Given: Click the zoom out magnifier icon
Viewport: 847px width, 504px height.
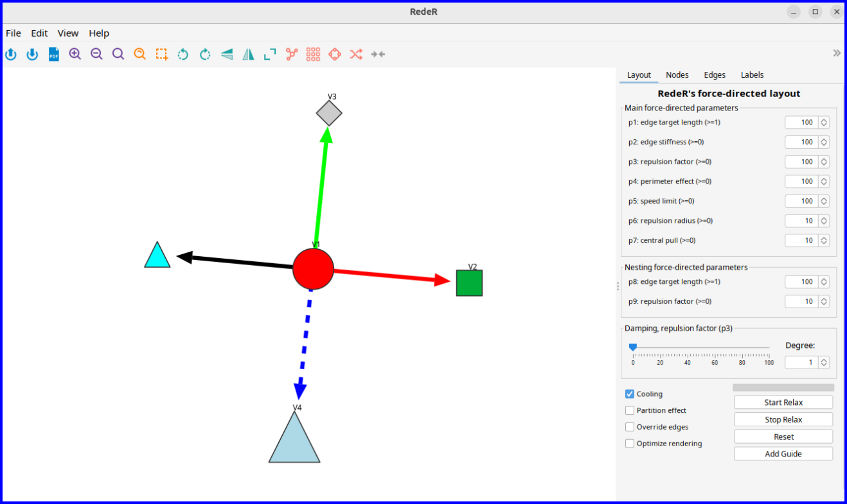Looking at the screenshot, I should click(97, 55).
